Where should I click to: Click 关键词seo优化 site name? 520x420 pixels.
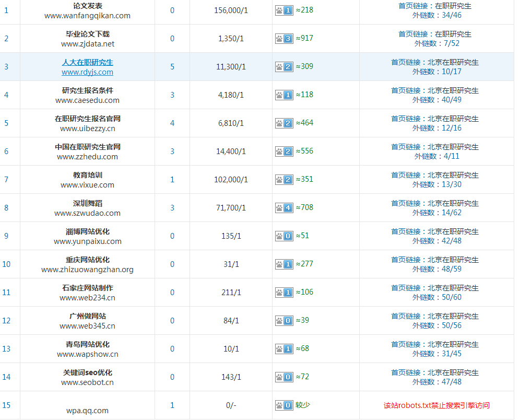(x=87, y=372)
